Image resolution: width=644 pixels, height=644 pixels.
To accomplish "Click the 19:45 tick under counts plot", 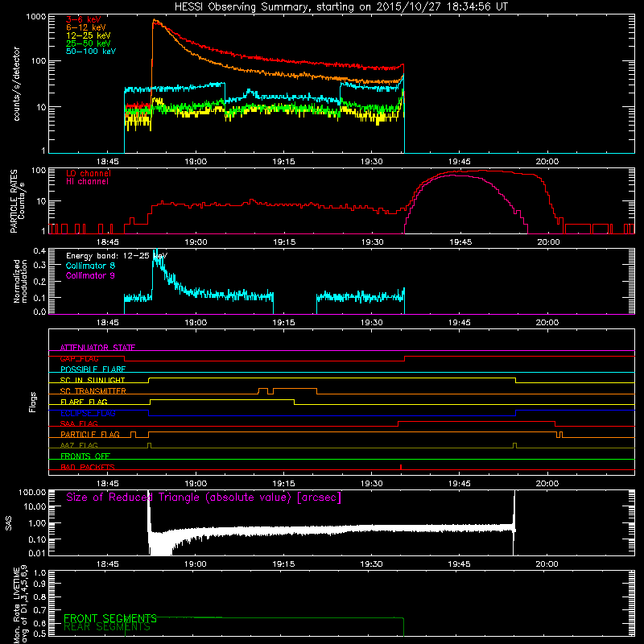I will coord(459,162).
